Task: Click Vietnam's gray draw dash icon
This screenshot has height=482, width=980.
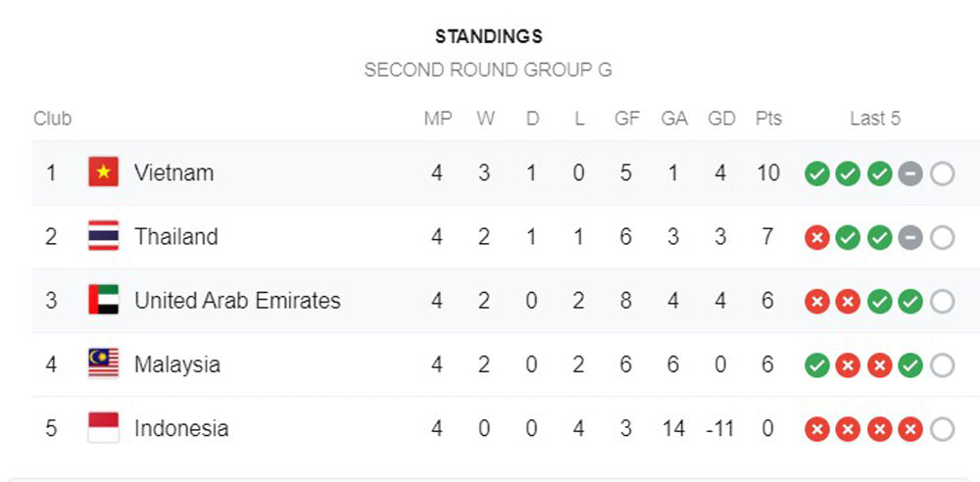Action: tap(910, 173)
